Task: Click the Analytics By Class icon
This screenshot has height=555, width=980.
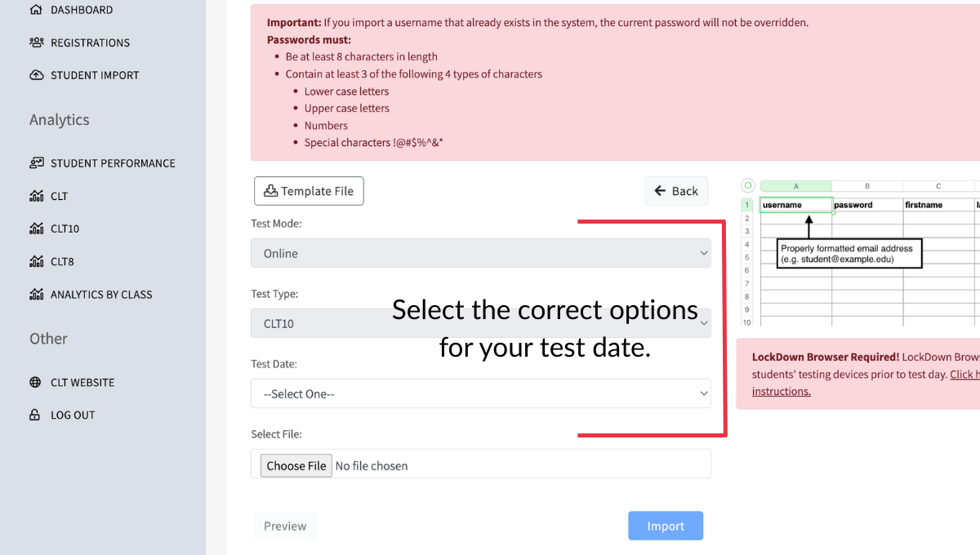Action: tap(36, 294)
